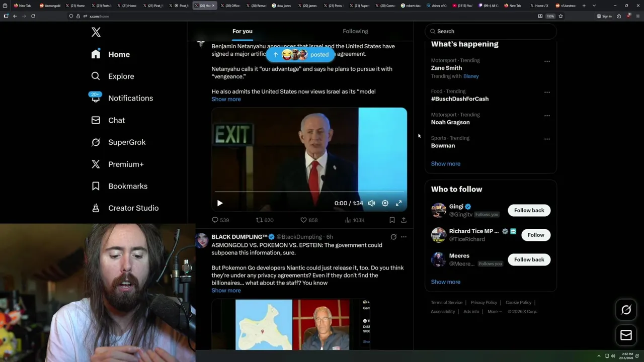
Task: Open Home from the sidebar
Action: pyautogui.click(x=110, y=54)
